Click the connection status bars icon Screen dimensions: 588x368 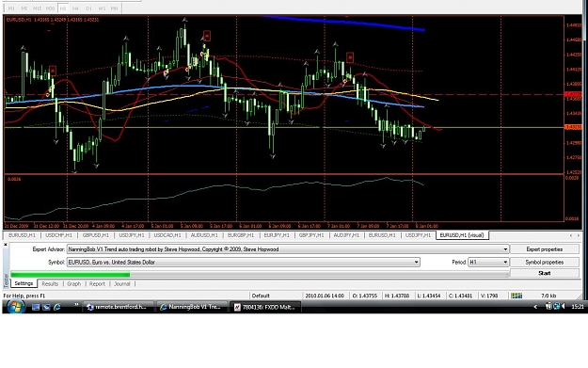[516, 296]
